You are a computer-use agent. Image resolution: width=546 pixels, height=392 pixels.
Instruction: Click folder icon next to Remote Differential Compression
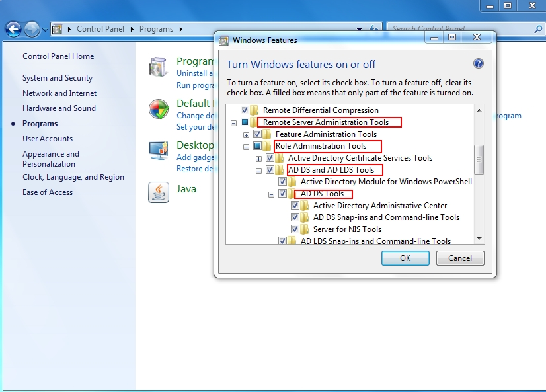254,110
